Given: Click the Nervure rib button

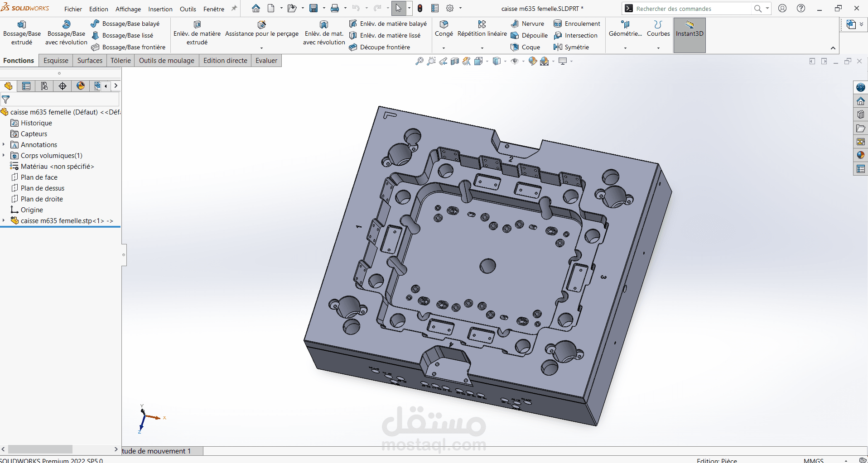Looking at the screenshot, I should 528,24.
